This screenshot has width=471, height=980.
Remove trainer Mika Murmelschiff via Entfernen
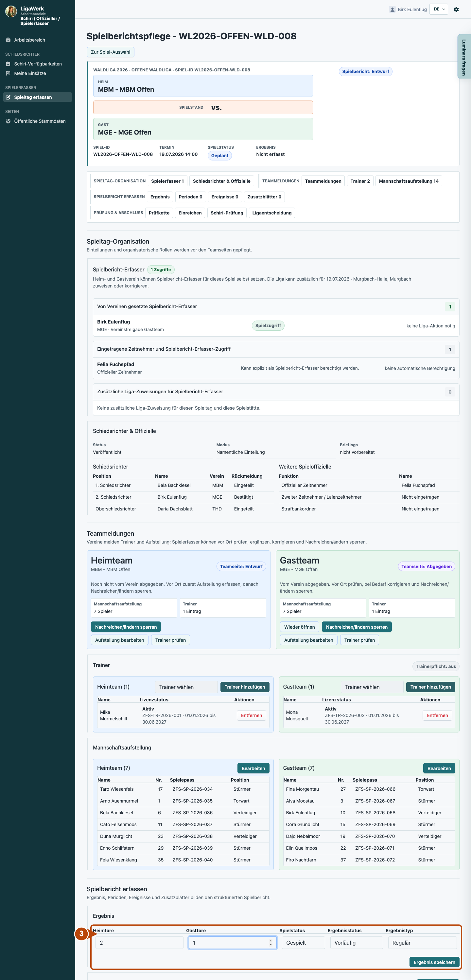click(251, 715)
